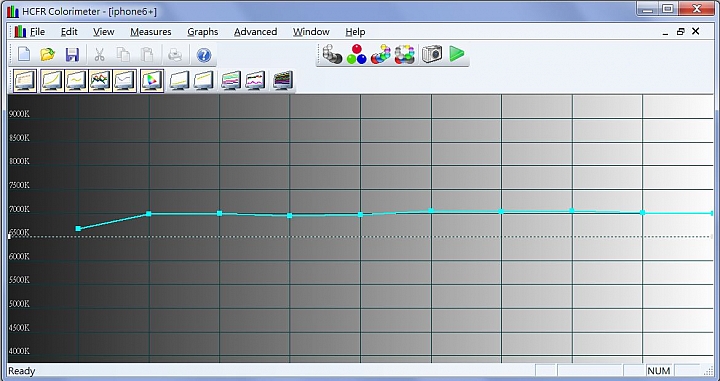
Task: Click the 5500K axis label
Action: pos(19,280)
